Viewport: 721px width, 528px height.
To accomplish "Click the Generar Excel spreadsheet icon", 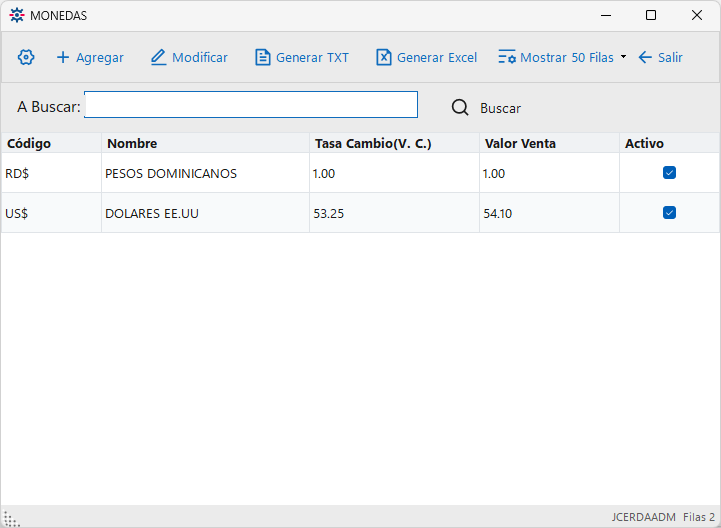I will pos(383,57).
